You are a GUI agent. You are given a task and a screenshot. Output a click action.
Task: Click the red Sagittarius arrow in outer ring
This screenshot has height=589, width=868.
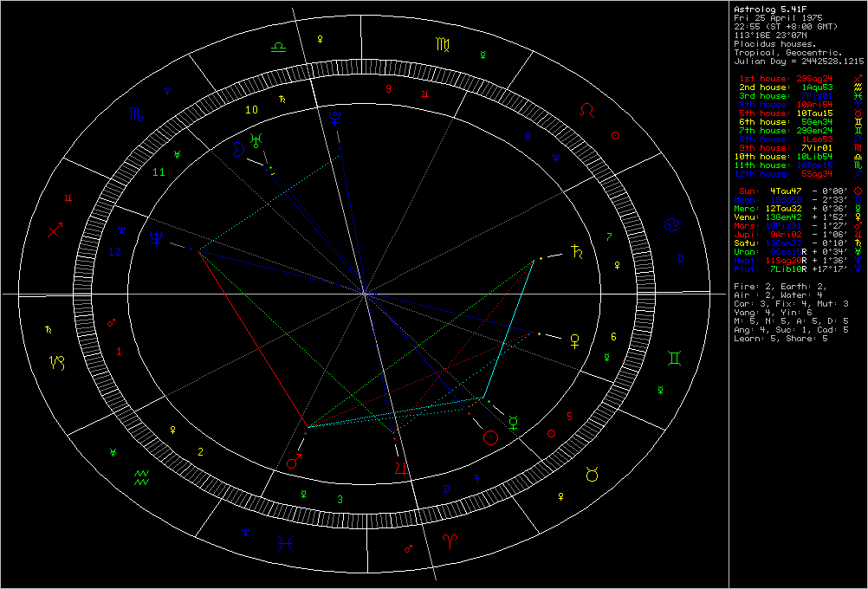click(55, 230)
